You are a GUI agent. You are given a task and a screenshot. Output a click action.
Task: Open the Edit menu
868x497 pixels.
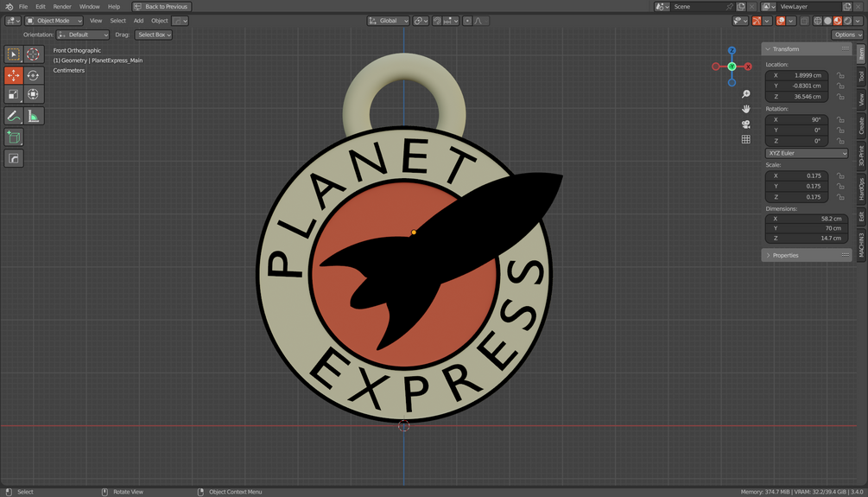41,7
